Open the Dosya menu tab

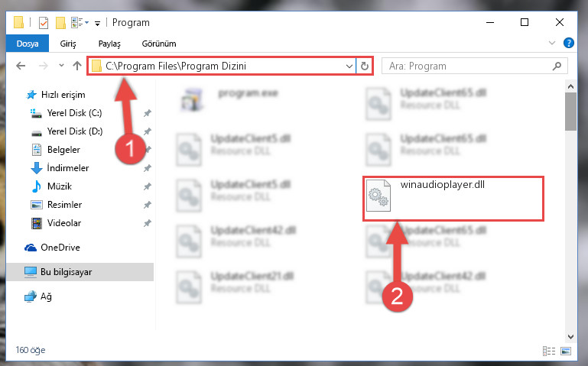pos(28,44)
